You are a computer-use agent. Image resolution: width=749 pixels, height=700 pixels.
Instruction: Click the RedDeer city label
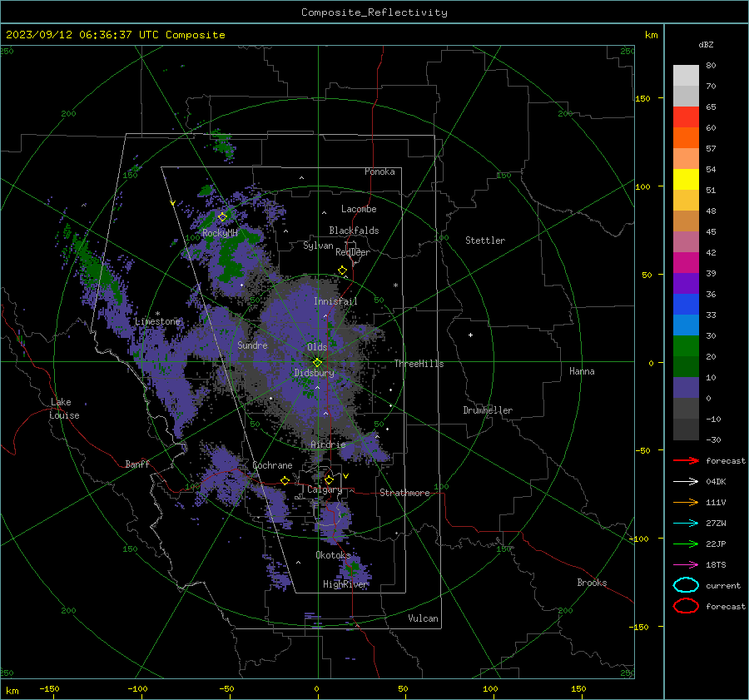tap(353, 252)
